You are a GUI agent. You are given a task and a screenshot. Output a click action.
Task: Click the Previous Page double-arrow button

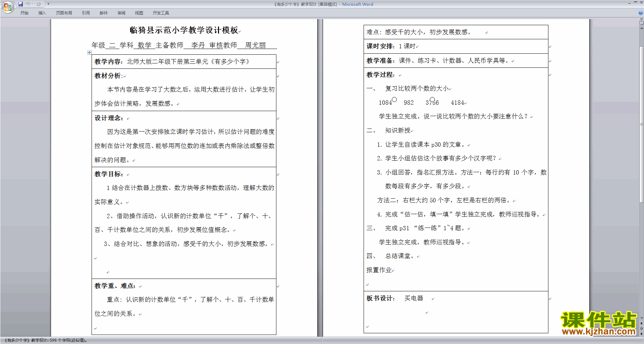click(x=641, y=323)
